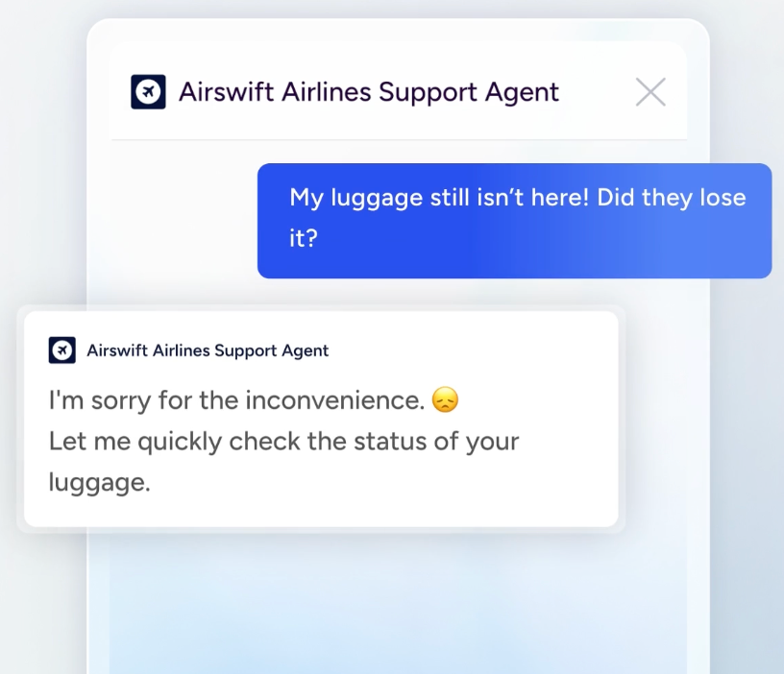
Task: Close the Airswift support chat window
Action: pos(650,92)
